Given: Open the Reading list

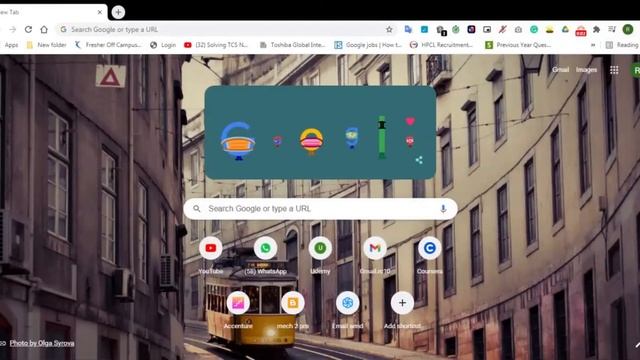Looking at the screenshot, I should [622, 45].
